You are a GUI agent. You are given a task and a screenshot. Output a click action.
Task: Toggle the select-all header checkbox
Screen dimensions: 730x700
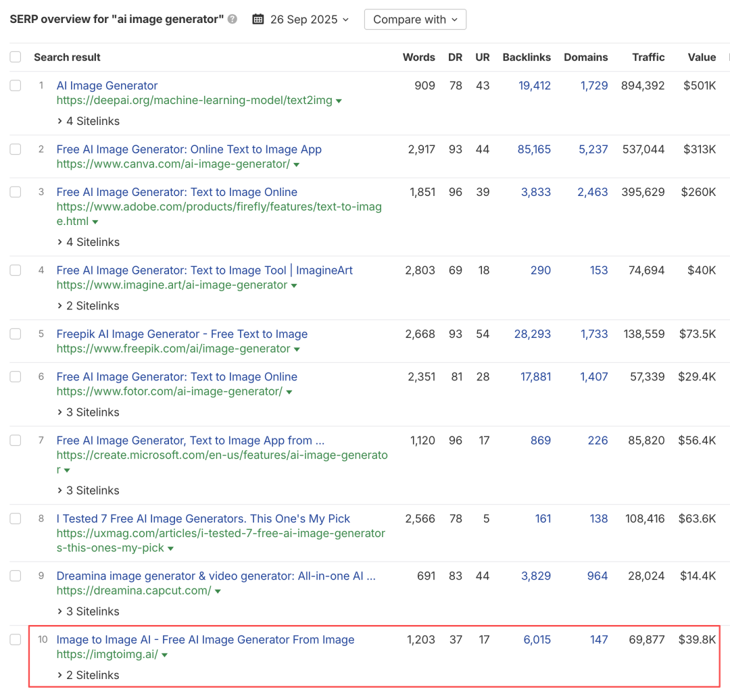[16, 57]
